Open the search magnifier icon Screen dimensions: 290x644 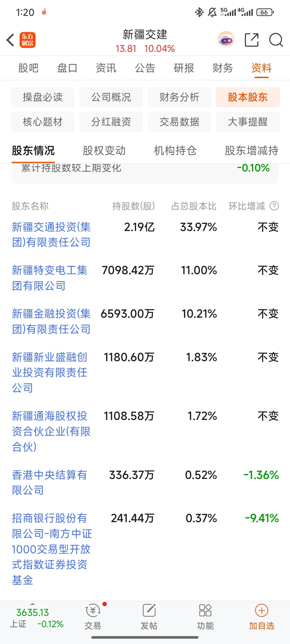click(276, 40)
